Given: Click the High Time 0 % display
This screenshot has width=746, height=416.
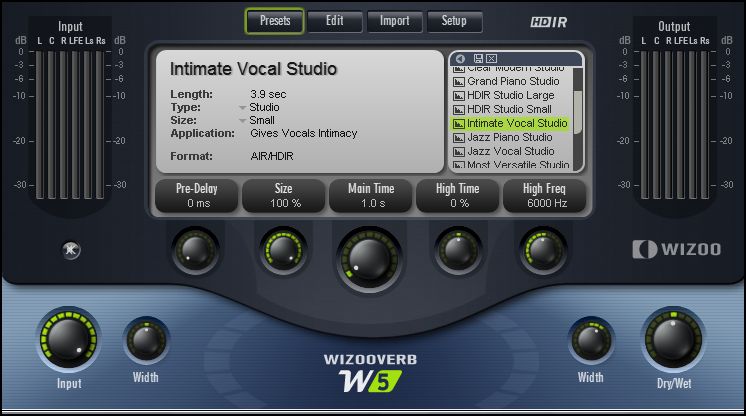Looking at the screenshot, I should point(458,196).
